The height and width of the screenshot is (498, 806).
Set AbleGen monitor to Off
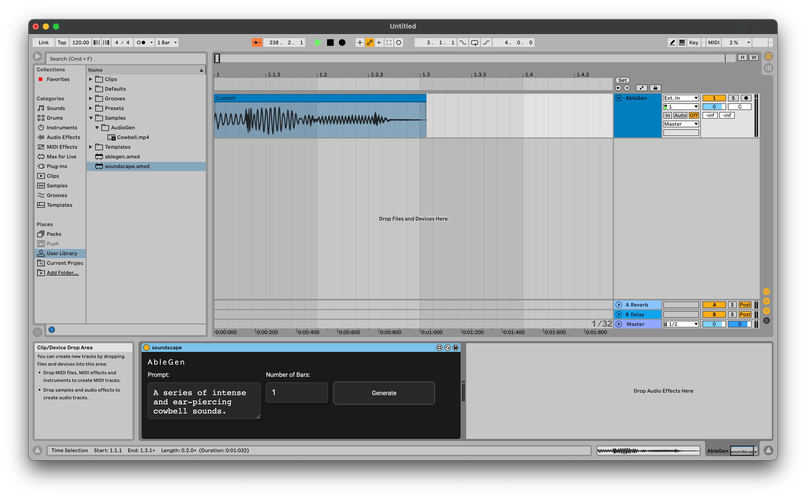694,116
